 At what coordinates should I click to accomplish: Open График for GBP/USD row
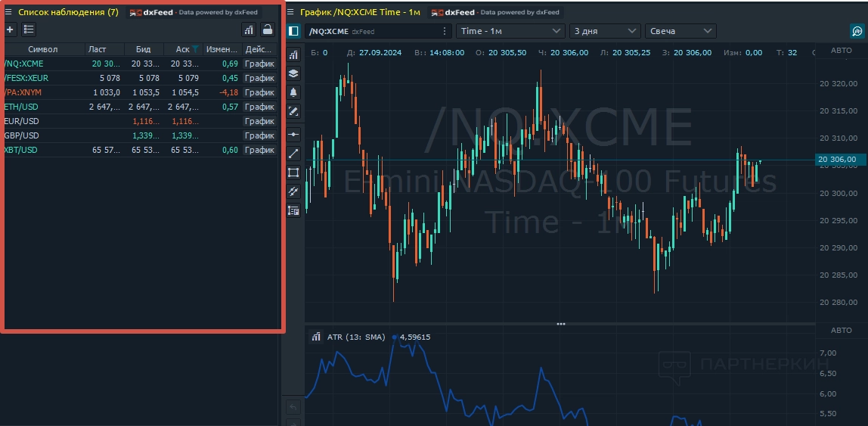[259, 135]
